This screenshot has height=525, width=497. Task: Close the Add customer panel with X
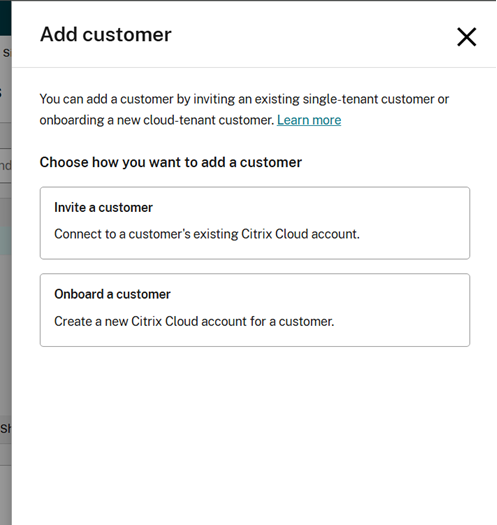(x=466, y=36)
